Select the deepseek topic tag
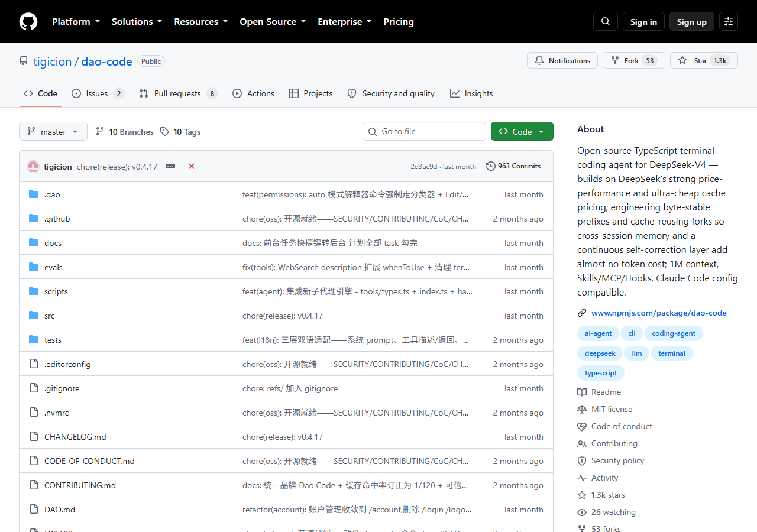Image resolution: width=757 pixels, height=532 pixels. click(600, 353)
